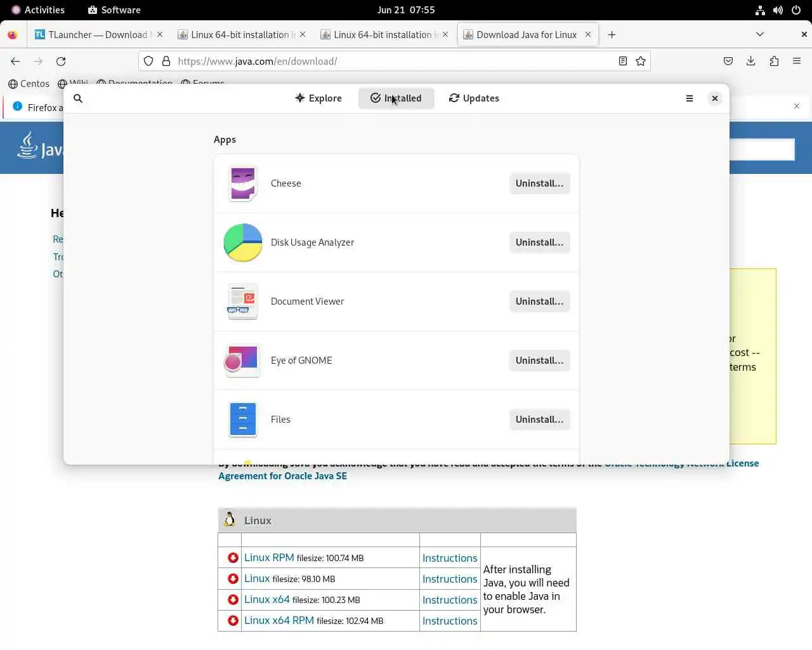Bookmark this page with star icon

(x=641, y=61)
